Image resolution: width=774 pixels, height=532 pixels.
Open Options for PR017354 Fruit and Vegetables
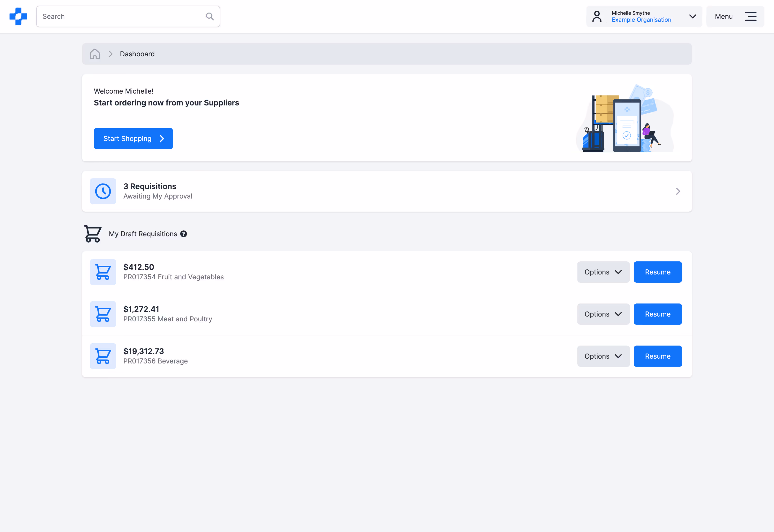(603, 272)
